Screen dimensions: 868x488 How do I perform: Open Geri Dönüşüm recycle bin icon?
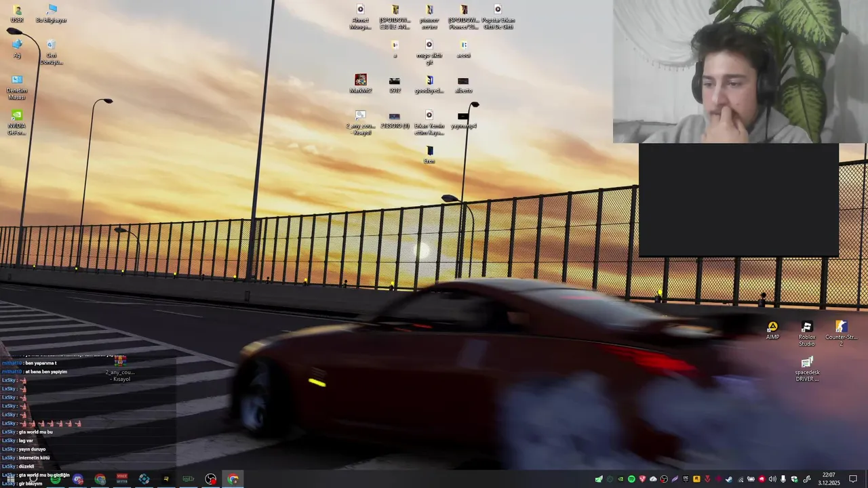click(x=52, y=52)
